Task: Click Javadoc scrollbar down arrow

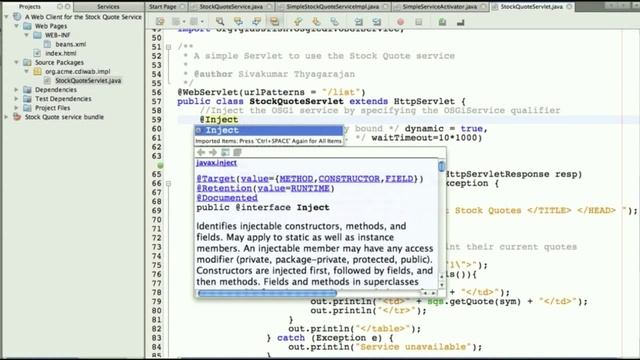Action: click(x=442, y=284)
